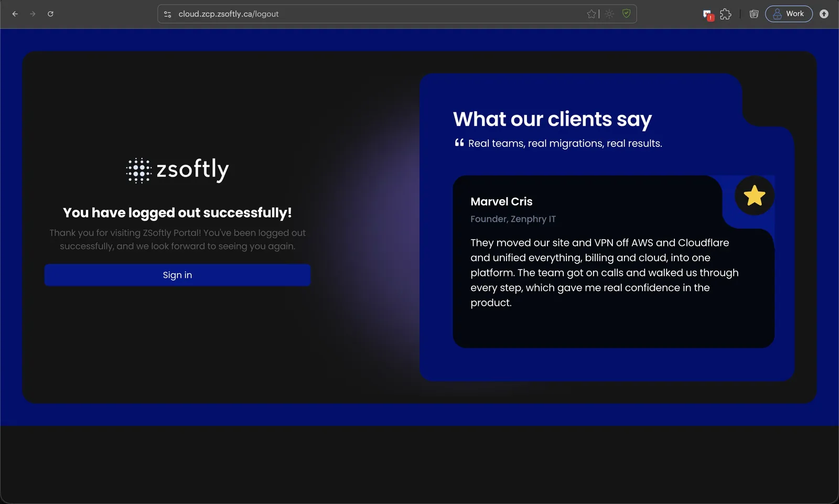
Task: Open the extension with red alert badge
Action: click(x=708, y=15)
